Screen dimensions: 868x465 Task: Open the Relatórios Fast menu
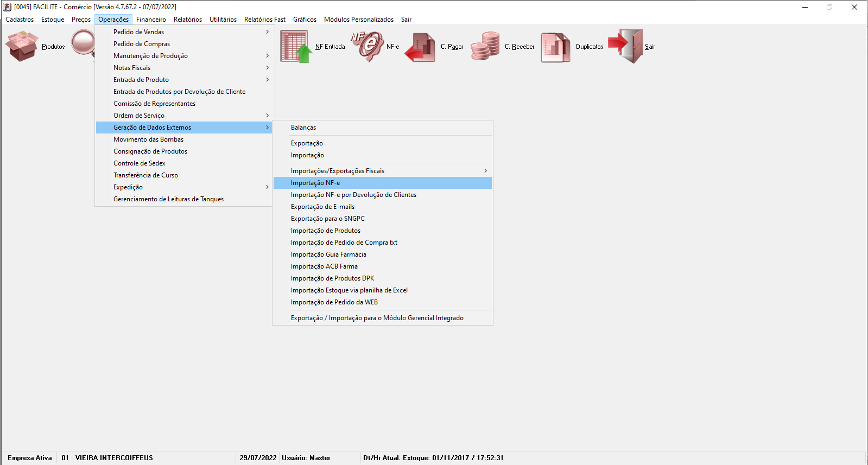[x=265, y=20]
